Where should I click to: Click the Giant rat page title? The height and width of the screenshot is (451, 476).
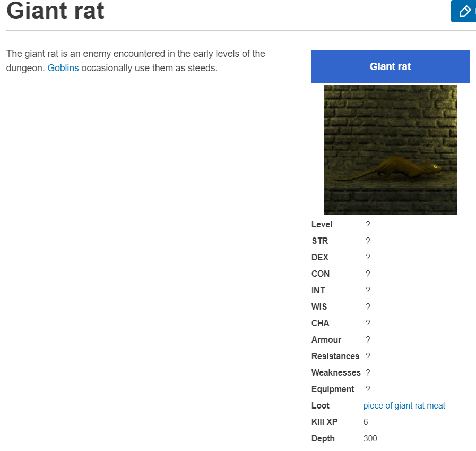55,11
